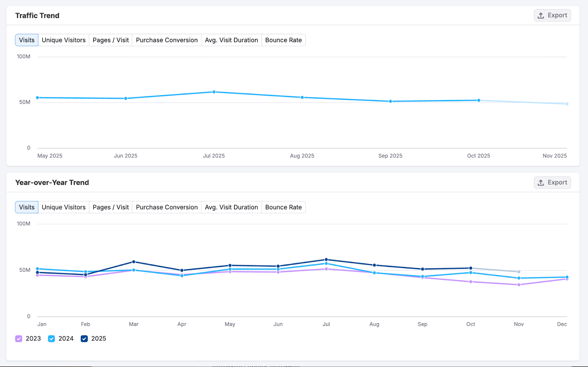Uncheck the 2023 year checkbox
The height and width of the screenshot is (367, 588).
point(18,338)
